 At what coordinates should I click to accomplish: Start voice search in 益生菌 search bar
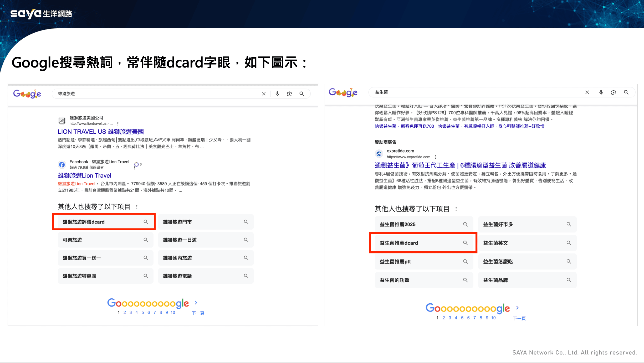[601, 92]
